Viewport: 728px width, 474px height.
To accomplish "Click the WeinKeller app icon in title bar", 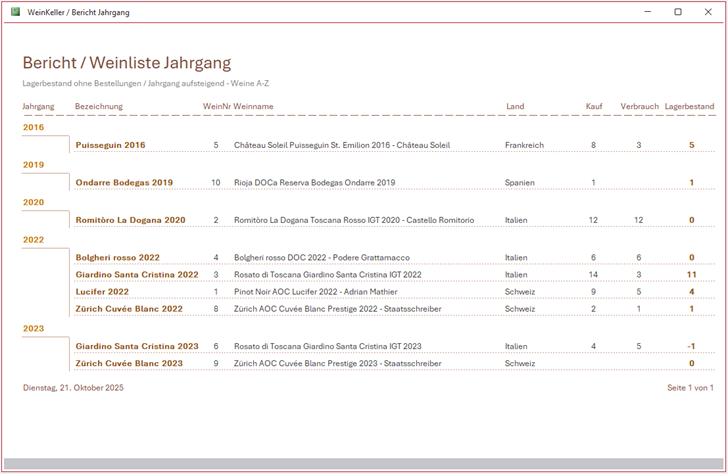I will pyautogui.click(x=15, y=12).
